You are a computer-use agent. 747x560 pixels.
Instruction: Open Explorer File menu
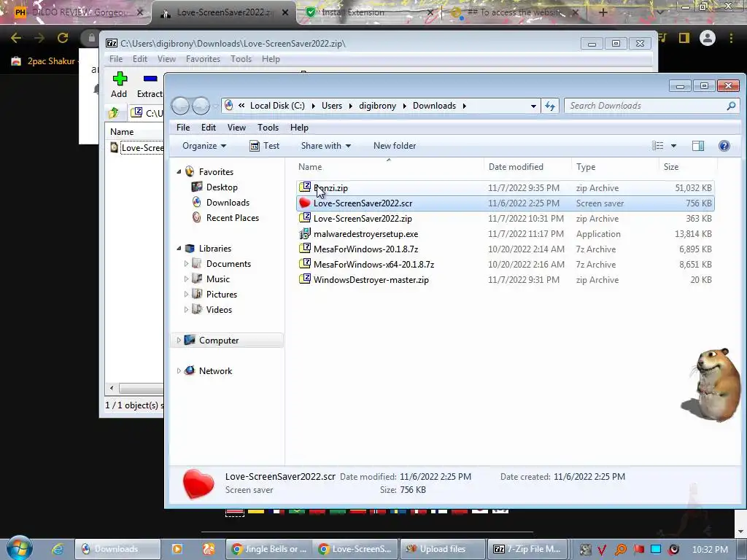coord(183,128)
